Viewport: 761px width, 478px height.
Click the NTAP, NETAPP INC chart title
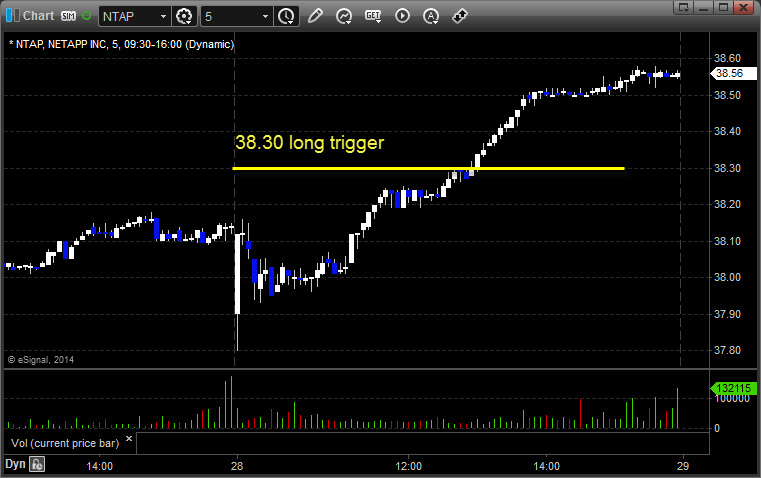(x=121, y=44)
